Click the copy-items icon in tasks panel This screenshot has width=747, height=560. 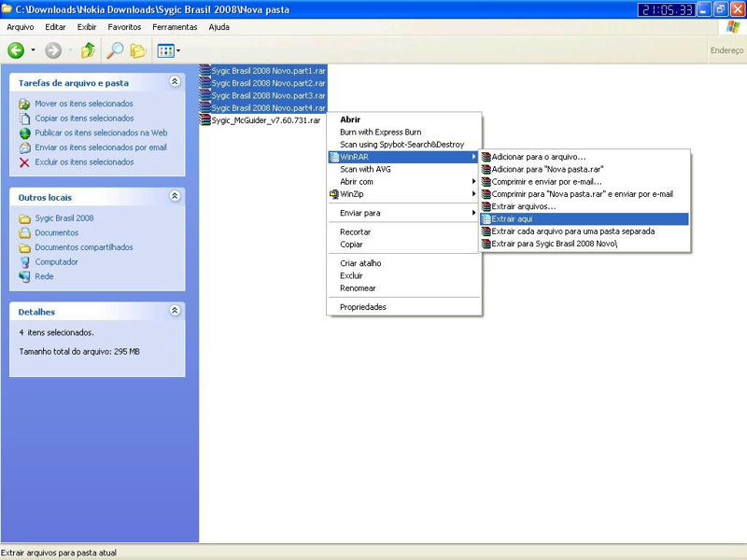24,119
